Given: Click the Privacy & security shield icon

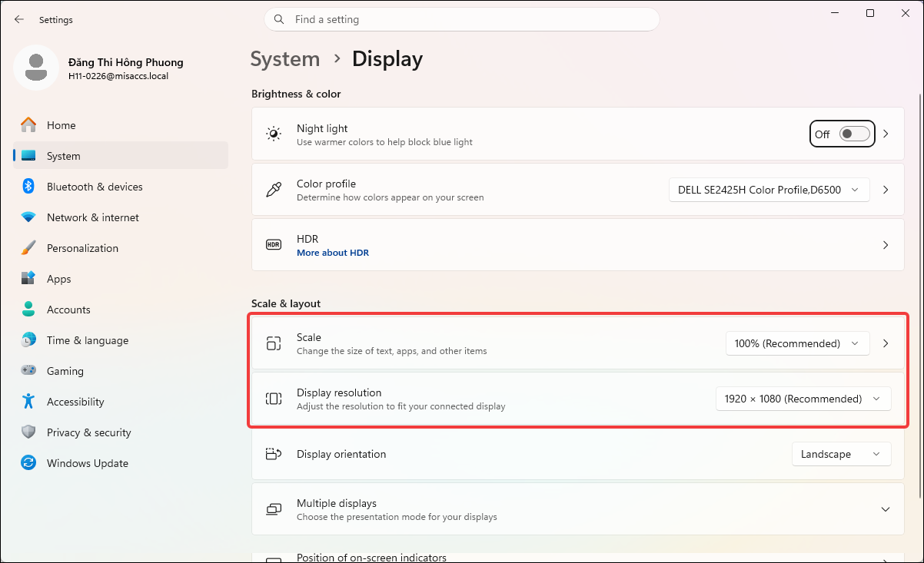Looking at the screenshot, I should click(28, 432).
